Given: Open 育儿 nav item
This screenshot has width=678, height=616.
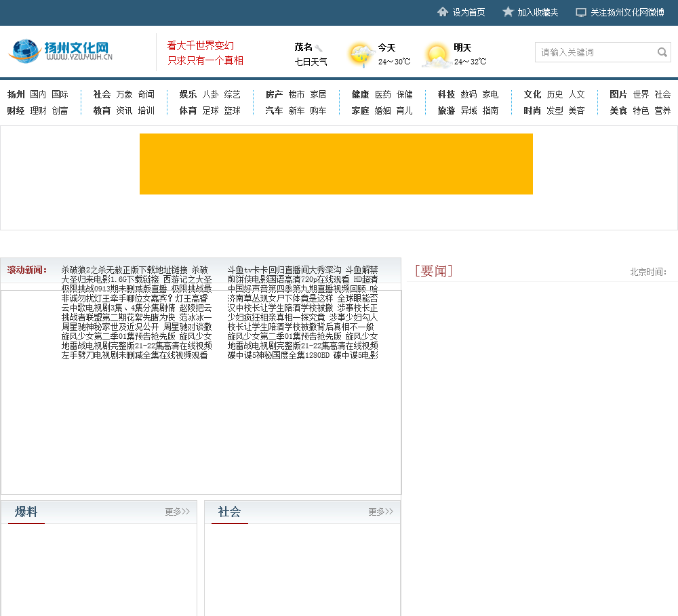Looking at the screenshot, I should (404, 110).
